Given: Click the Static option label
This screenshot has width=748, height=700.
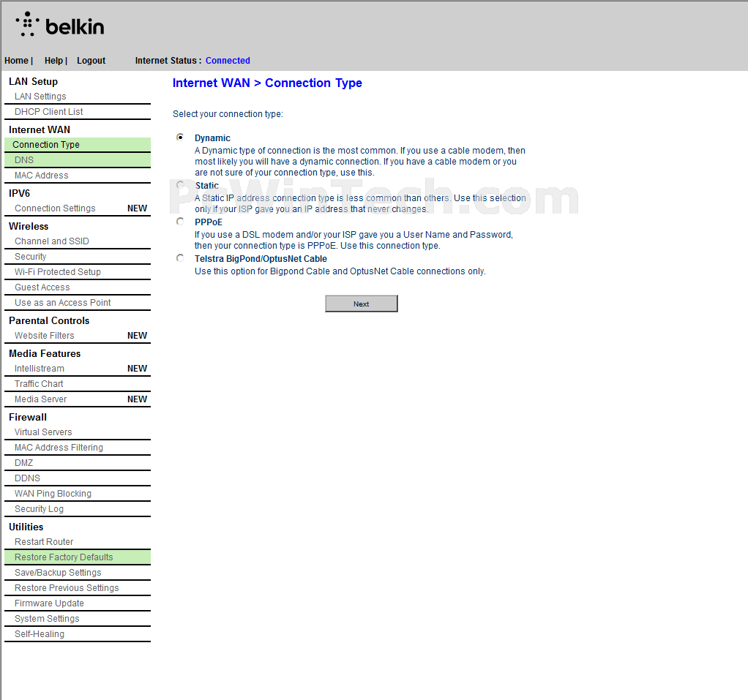Looking at the screenshot, I should point(206,186).
